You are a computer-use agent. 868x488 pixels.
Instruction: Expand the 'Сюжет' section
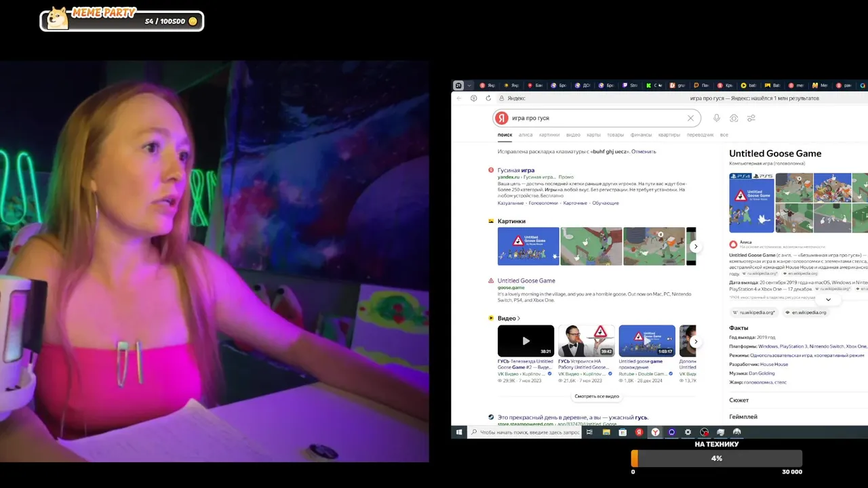click(x=739, y=401)
